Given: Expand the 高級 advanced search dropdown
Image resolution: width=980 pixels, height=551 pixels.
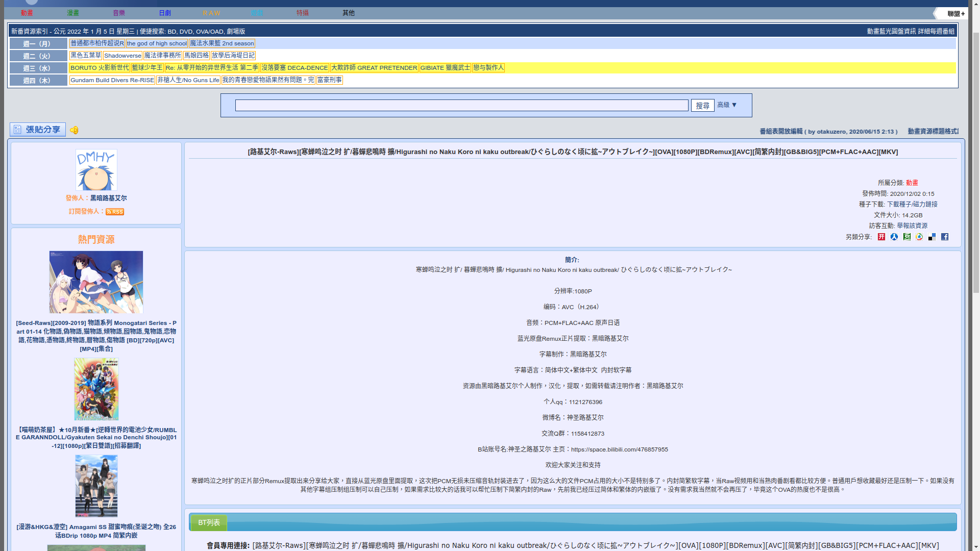Looking at the screenshot, I should pyautogui.click(x=727, y=105).
